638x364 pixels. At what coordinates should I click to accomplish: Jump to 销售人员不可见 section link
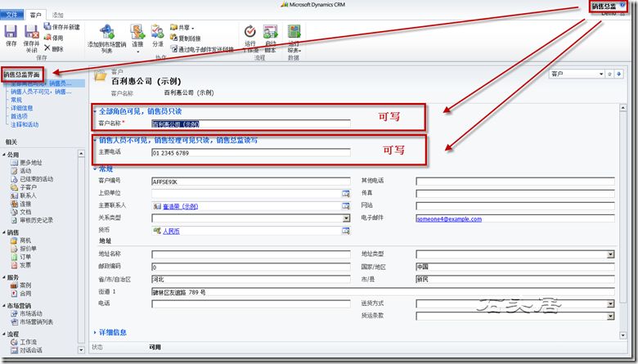(x=41, y=92)
